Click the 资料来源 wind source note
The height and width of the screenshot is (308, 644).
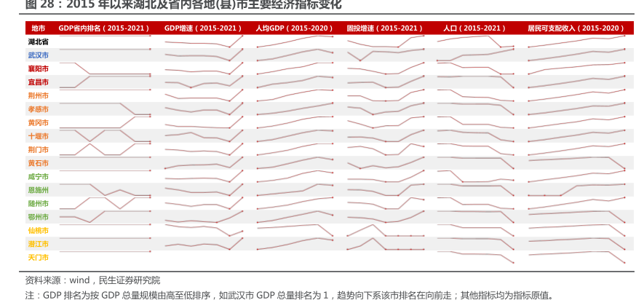[92, 280]
